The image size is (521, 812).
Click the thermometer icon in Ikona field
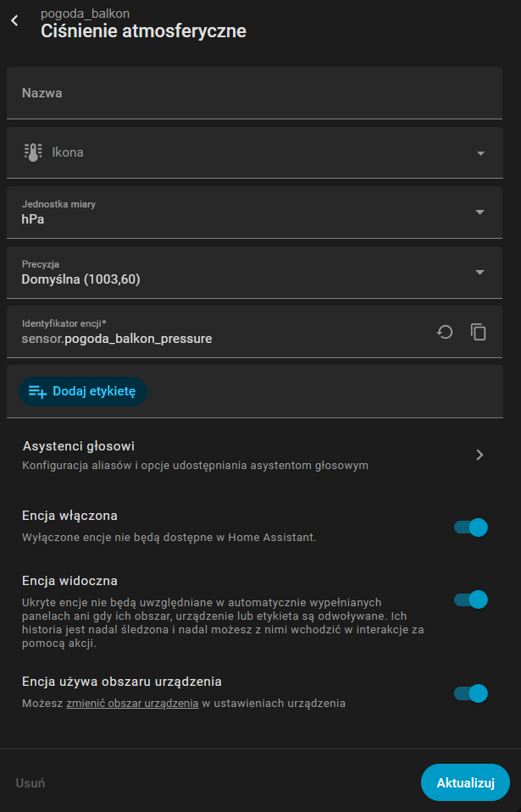coord(33,152)
